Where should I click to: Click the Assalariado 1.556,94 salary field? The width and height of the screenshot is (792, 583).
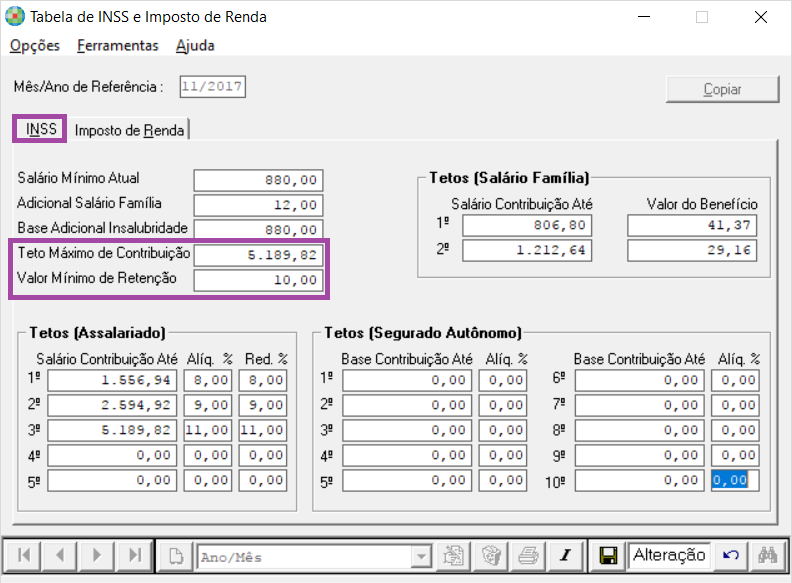(x=112, y=380)
